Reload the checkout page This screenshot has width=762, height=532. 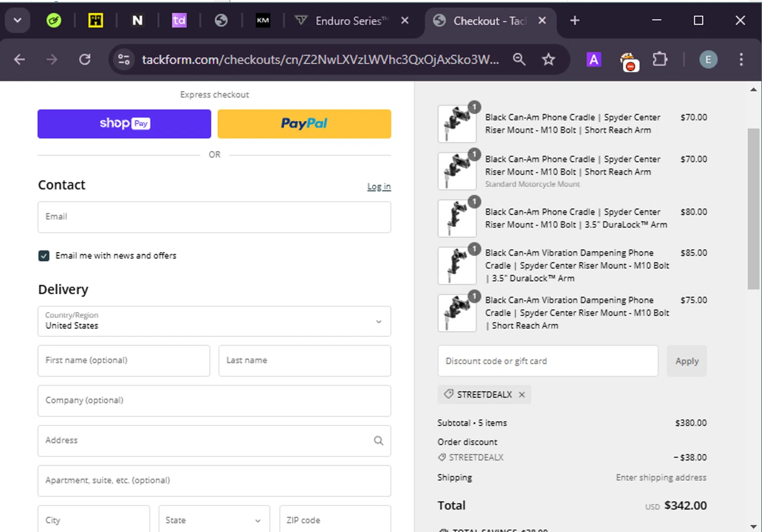pos(85,59)
